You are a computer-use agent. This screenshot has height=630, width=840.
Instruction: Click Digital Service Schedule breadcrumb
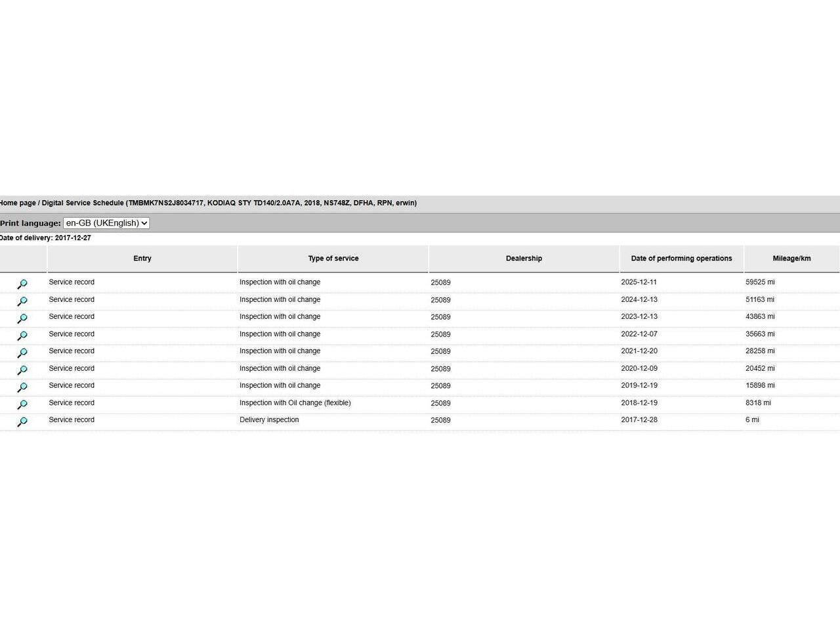[83, 203]
